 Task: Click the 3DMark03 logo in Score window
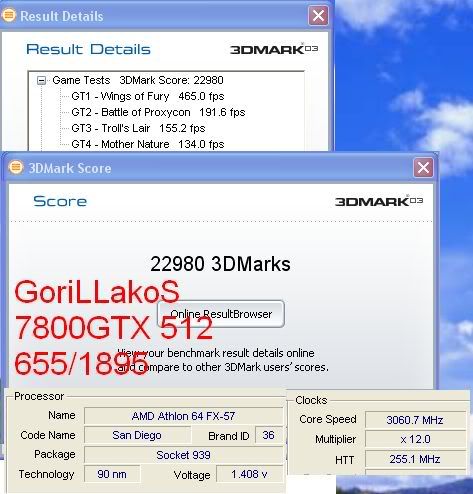[379, 201]
